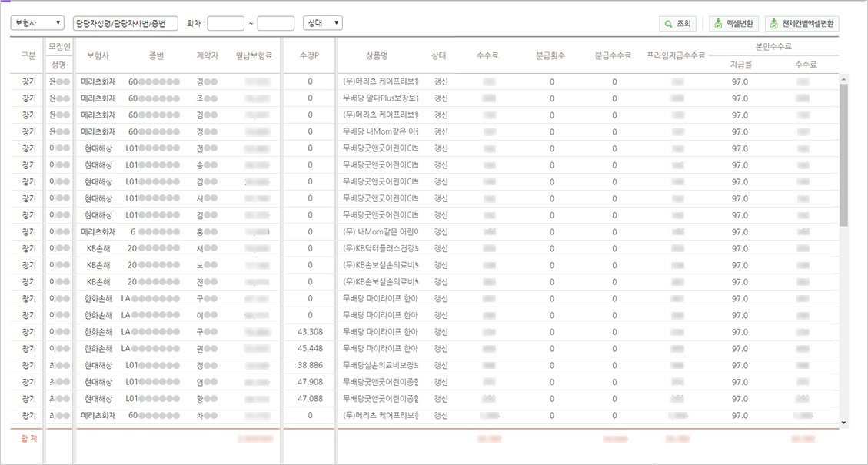The height and width of the screenshot is (465, 868).
Task: Export with the 엑셀변환 button
Action: [734, 23]
